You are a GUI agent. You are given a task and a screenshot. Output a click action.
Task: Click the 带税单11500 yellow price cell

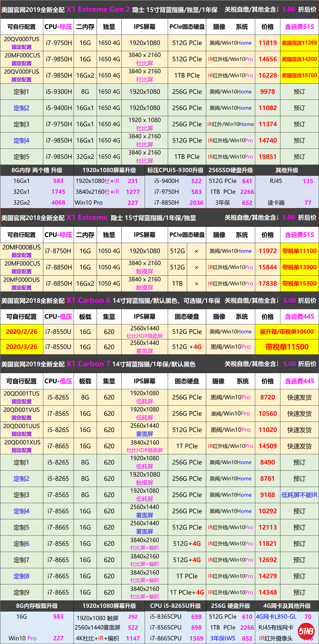click(x=287, y=347)
